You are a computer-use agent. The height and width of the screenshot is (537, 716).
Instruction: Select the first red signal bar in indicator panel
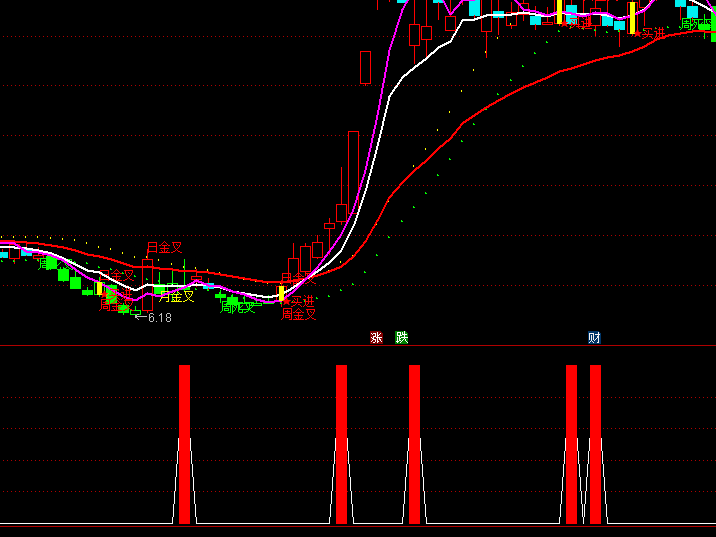(184, 444)
